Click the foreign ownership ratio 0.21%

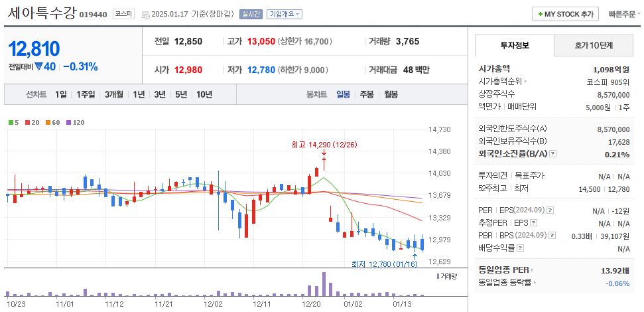617,154
